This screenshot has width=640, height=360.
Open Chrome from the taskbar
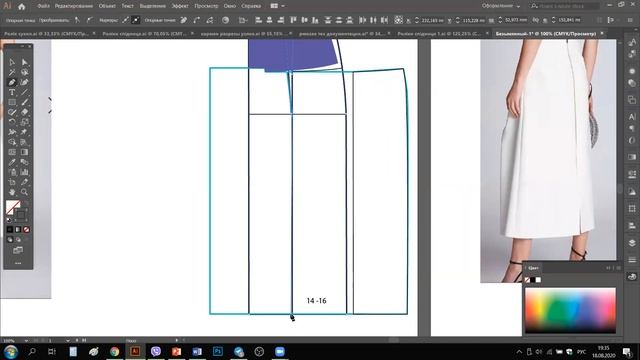click(115, 351)
